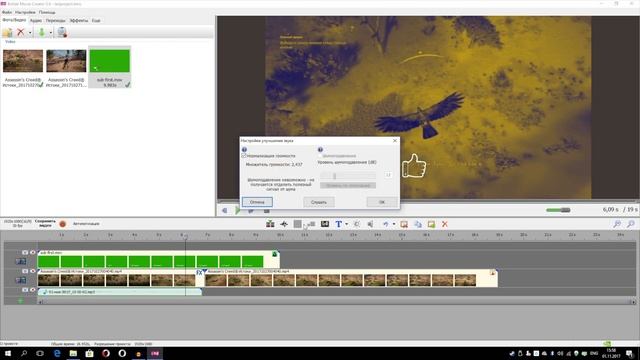Screen dimensions: 640x360
Task: Toggle the volume normalization checkbox
Action: pos(244,156)
